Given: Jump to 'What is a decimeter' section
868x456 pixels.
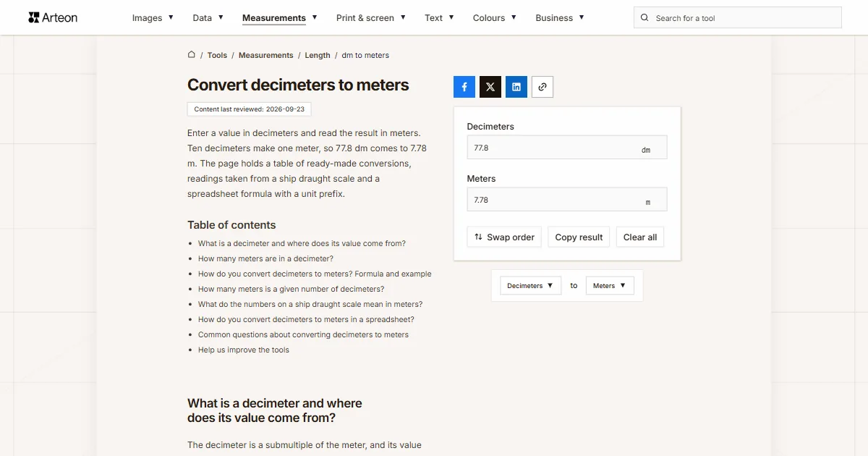Looking at the screenshot, I should 302,243.
